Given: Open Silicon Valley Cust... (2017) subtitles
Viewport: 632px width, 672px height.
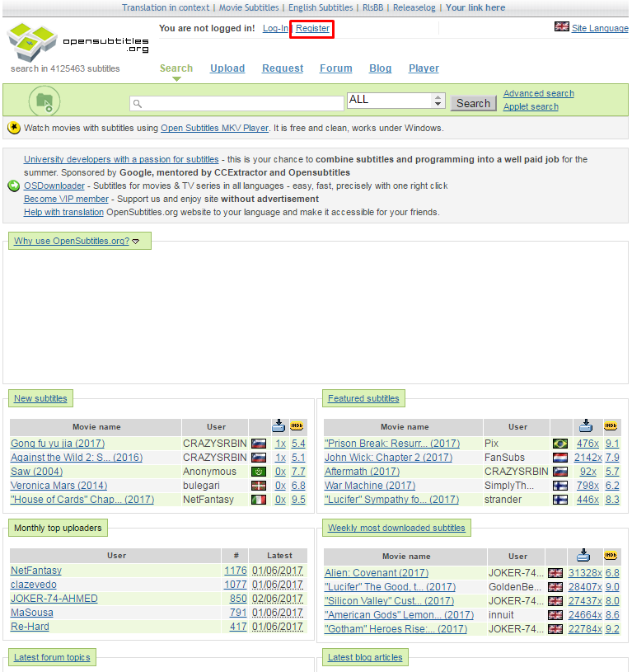Looking at the screenshot, I should click(389, 601).
